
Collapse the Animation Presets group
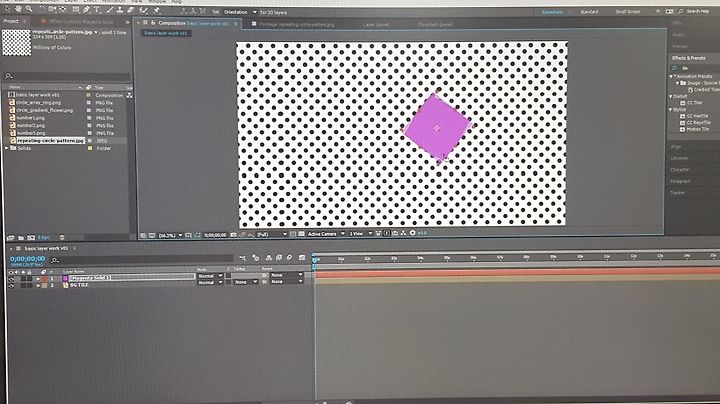coord(671,76)
